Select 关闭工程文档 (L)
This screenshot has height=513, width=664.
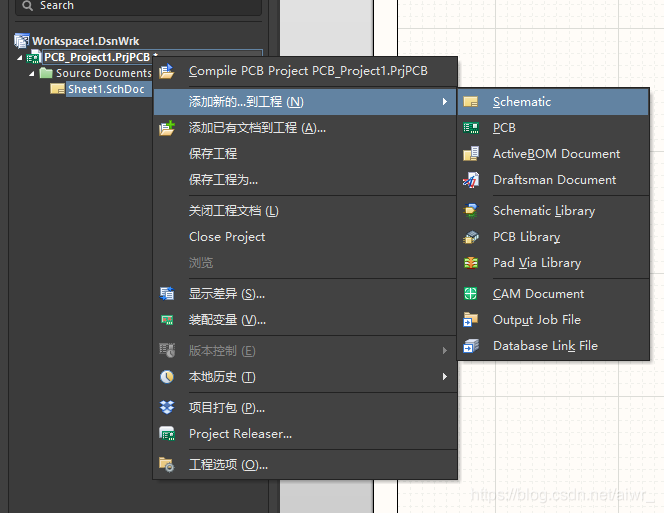coord(305,211)
